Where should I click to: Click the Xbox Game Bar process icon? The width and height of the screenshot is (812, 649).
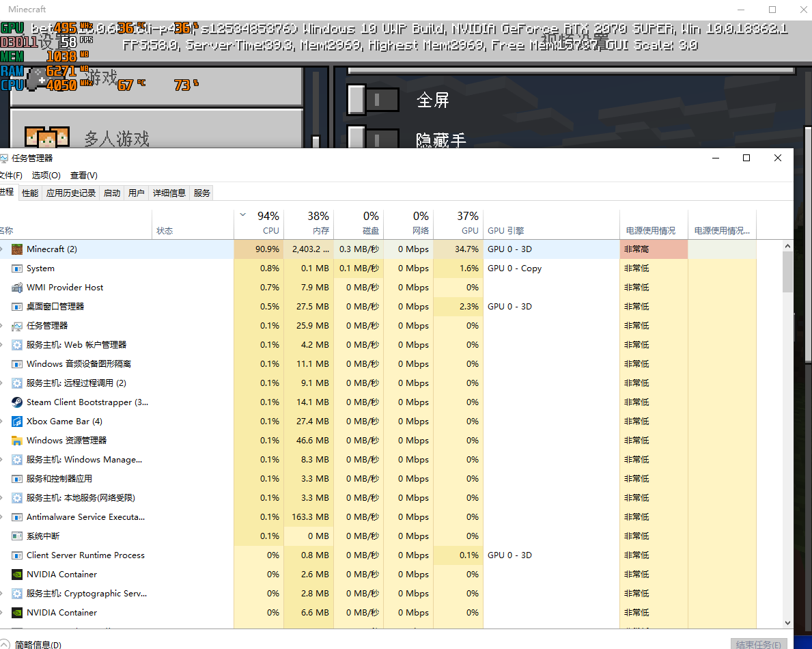pyautogui.click(x=17, y=422)
